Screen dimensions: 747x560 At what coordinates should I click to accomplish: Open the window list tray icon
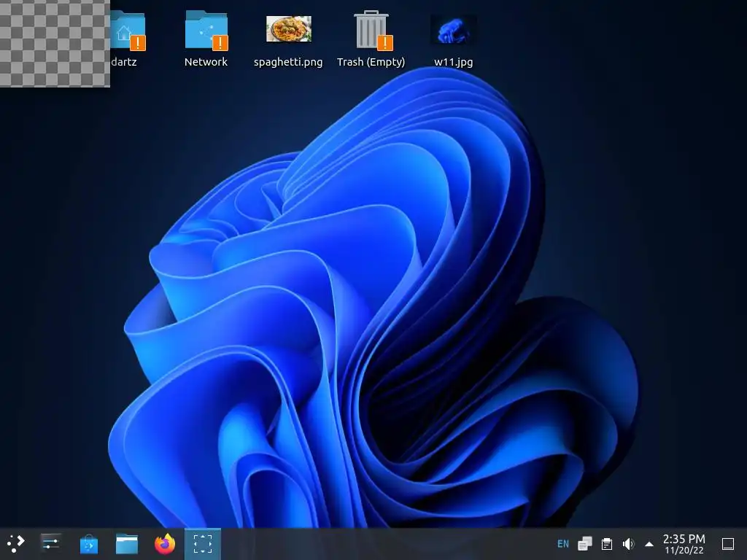584,543
